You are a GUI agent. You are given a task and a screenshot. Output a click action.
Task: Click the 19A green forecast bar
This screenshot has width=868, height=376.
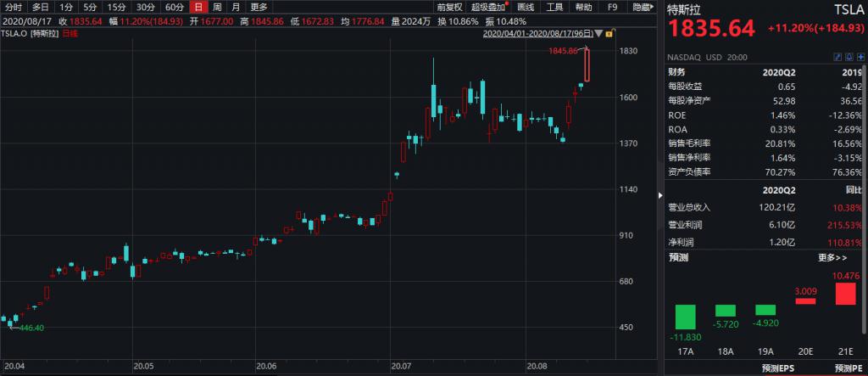765,310
